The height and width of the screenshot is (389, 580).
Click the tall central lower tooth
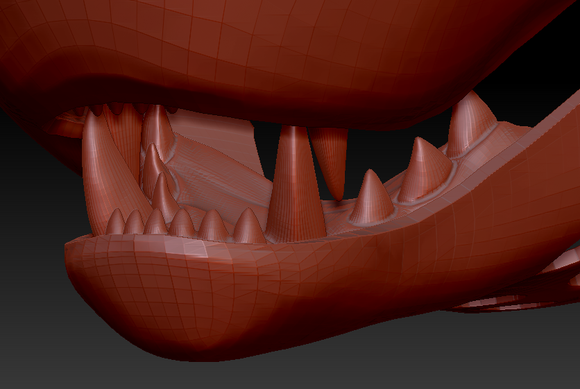[295, 185]
